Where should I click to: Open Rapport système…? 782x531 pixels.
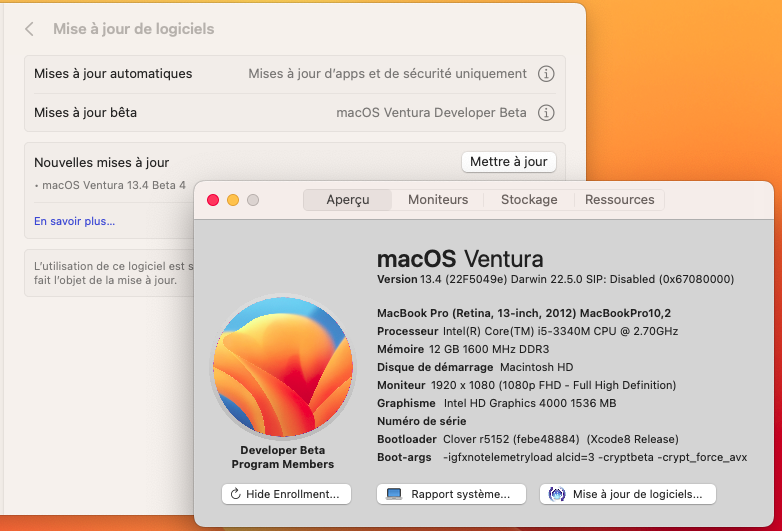click(451, 494)
